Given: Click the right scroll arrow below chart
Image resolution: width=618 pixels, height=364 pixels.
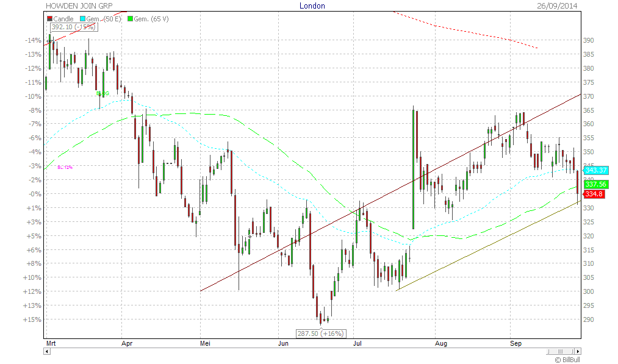Looking at the screenshot, I should pos(578,351).
